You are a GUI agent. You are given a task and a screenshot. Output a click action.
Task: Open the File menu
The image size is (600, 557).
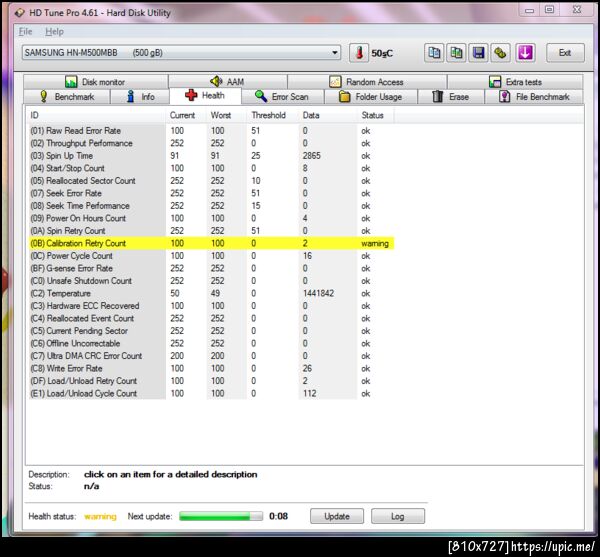[25, 32]
